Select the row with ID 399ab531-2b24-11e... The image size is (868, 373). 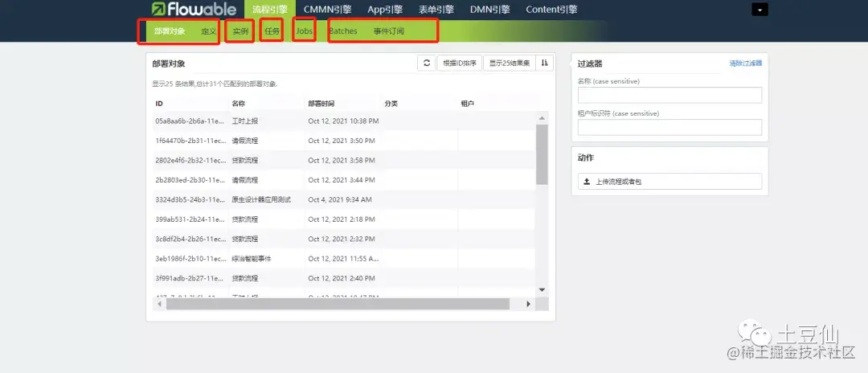point(344,219)
